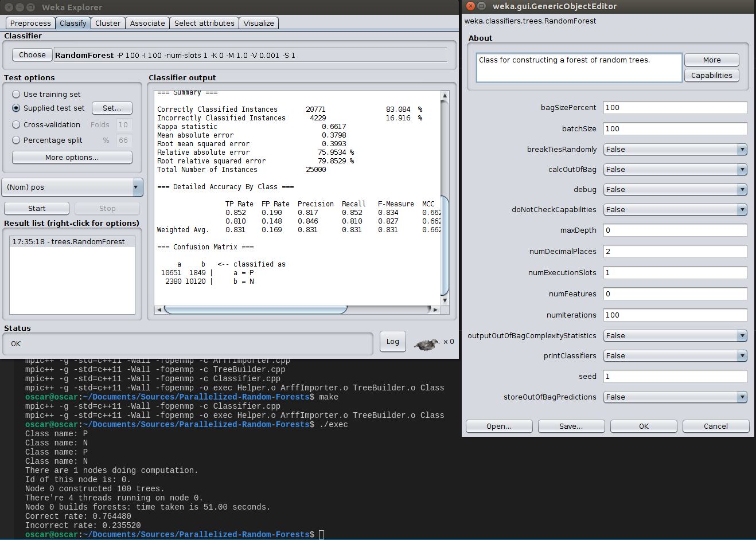This screenshot has height=540, width=756.
Task: Open the breakTiesRandomly dropdown
Action: [x=675, y=149]
